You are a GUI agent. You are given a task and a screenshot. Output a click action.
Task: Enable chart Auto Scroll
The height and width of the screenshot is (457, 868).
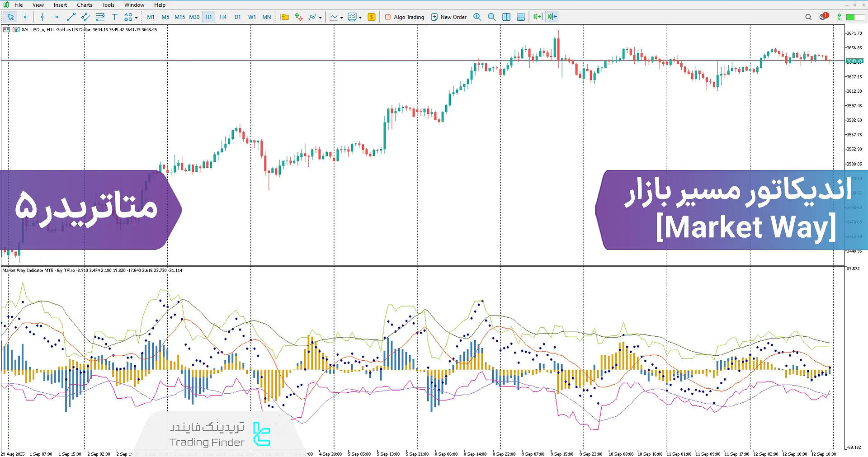(538, 17)
